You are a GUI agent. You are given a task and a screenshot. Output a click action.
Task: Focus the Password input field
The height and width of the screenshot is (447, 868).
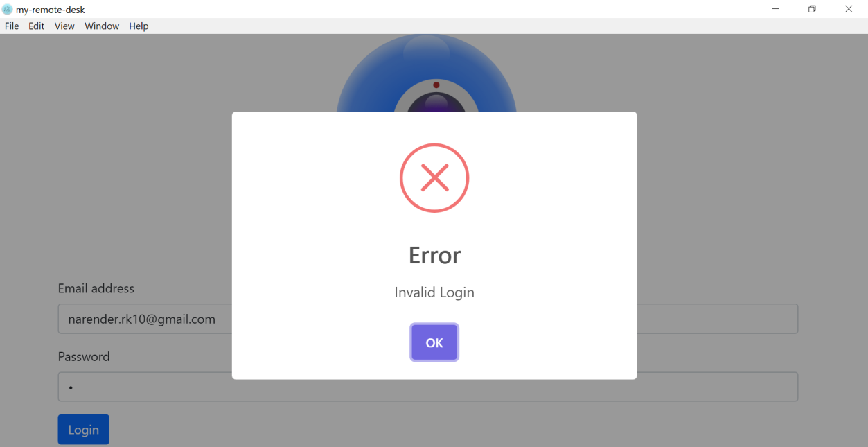(428, 387)
